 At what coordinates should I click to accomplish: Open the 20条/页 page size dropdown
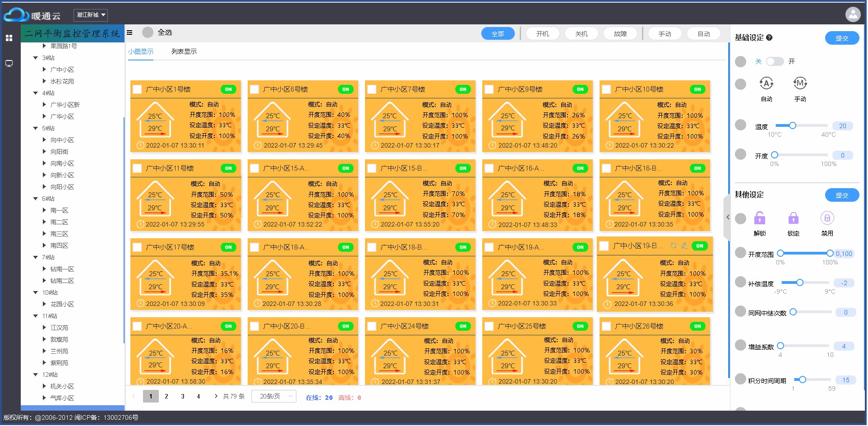273,396
